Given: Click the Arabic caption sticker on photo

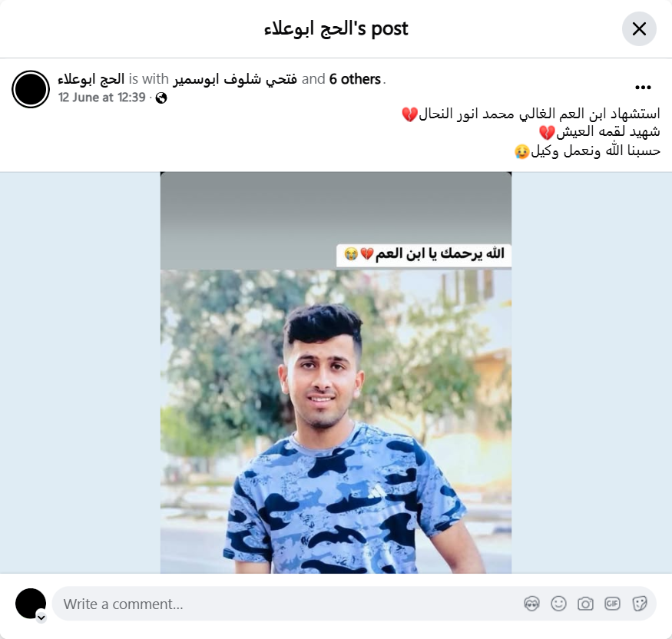Looking at the screenshot, I should pyautogui.click(x=424, y=254).
